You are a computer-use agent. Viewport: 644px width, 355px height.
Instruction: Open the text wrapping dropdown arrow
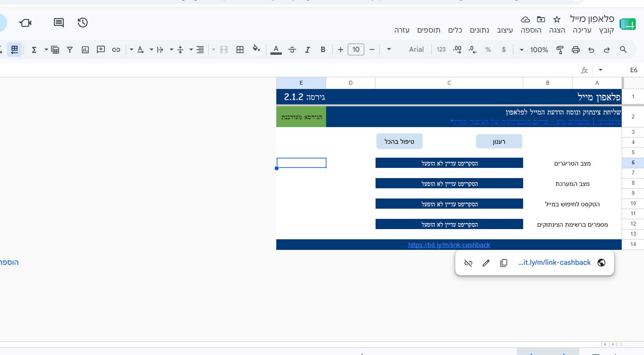point(151,49)
